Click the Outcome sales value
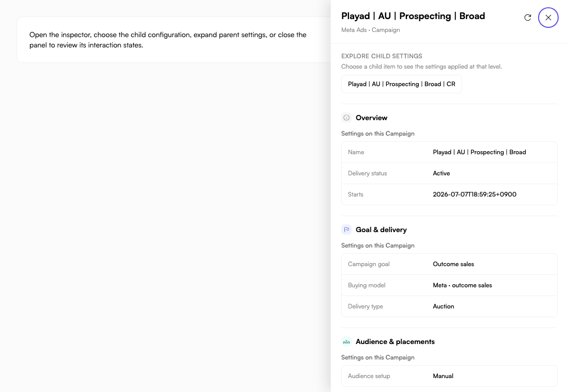568x392 pixels. (453, 264)
